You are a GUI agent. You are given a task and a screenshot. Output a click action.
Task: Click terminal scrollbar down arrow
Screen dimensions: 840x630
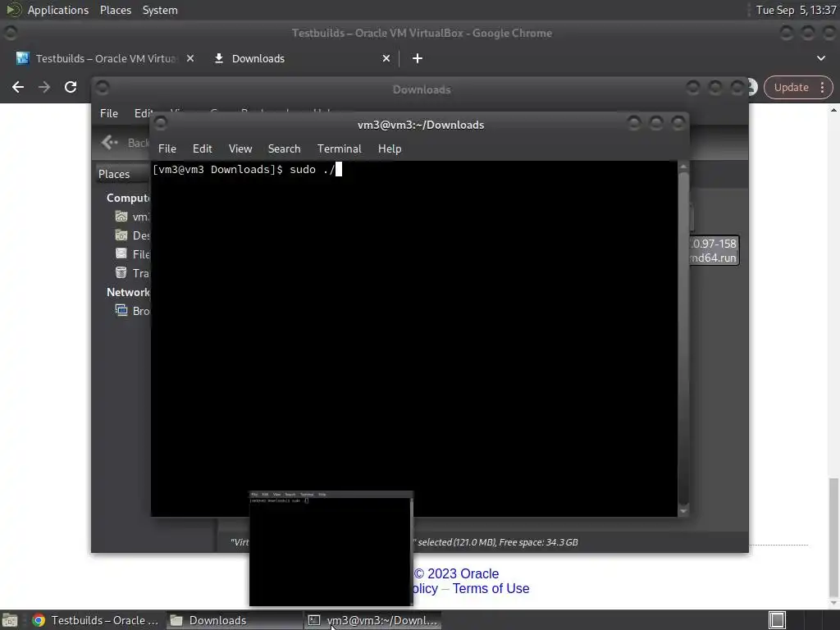(x=683, y=511)
